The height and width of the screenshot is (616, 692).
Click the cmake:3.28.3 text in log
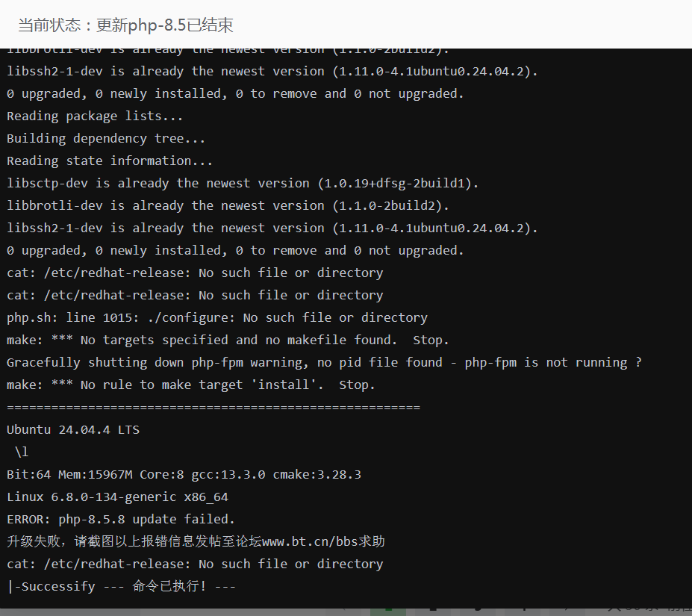pos(317,474)
